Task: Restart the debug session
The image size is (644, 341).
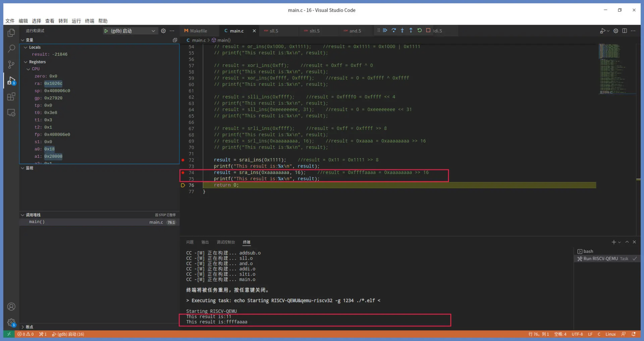Action: 420,30
